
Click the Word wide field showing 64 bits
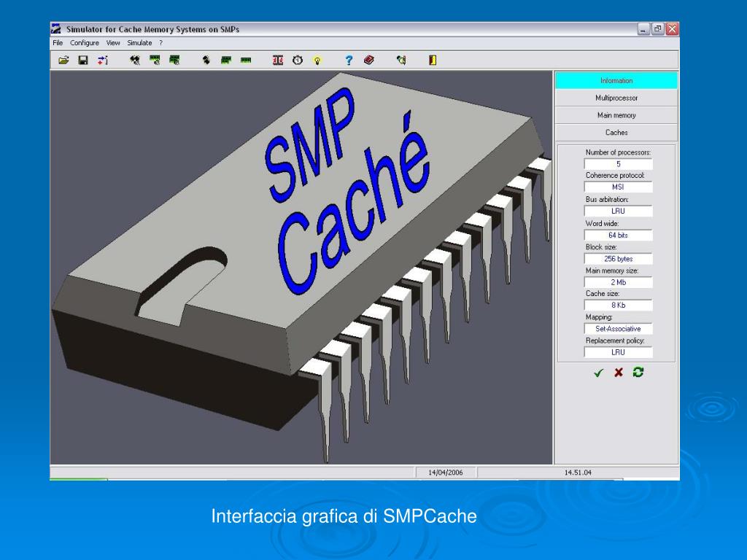[619, 236]
